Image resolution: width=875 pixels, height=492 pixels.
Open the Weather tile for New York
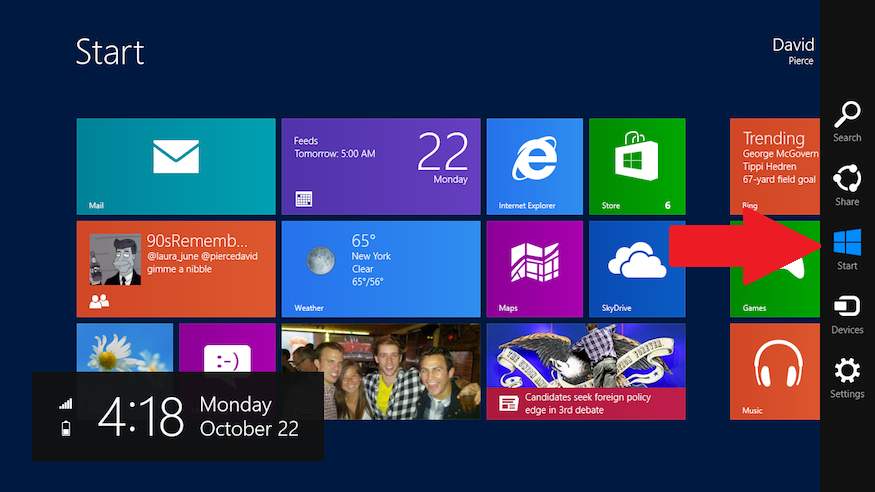pos(381,269)
